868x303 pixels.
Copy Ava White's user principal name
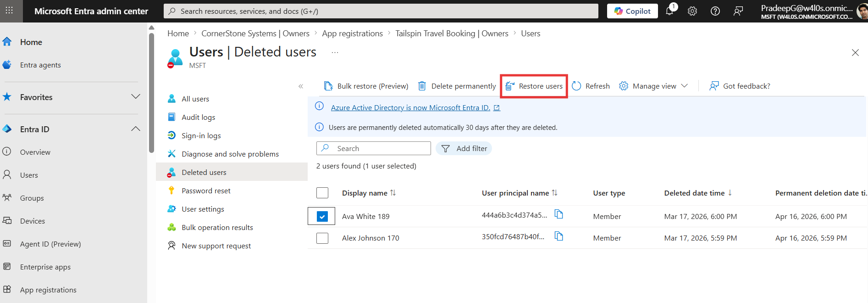(558, 214)
